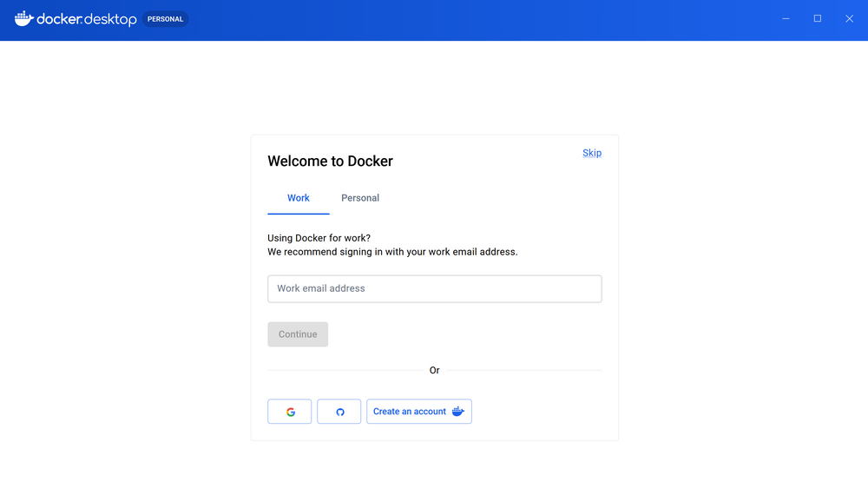Close the Docker Desktop window

849,19
